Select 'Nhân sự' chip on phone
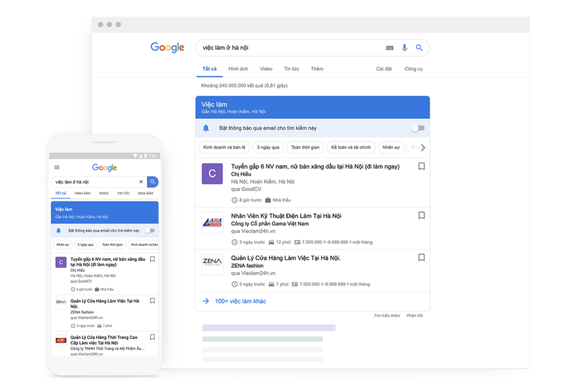Viewport: 586px width, 383px height. point(62,245)
